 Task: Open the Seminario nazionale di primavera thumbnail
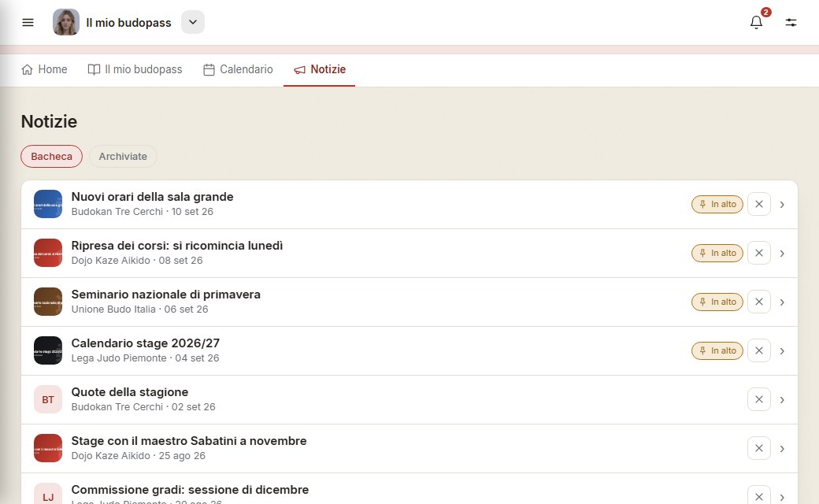(48, 302)
